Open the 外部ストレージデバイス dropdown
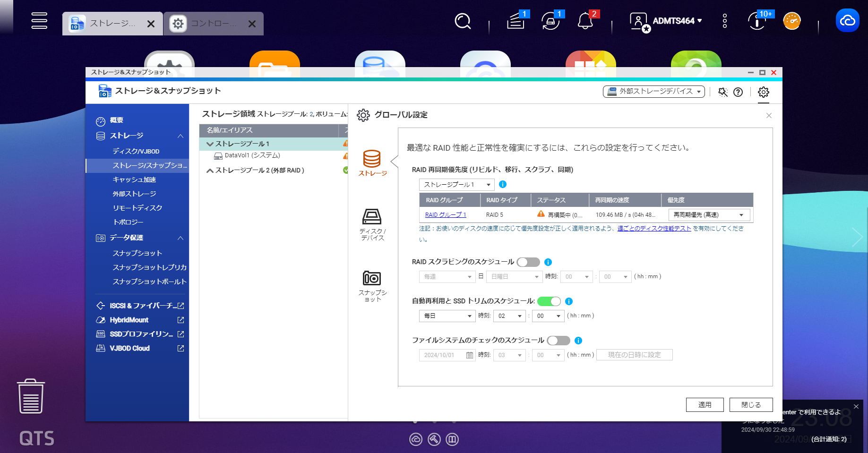 pyautogui.click(x=653, y=92)
